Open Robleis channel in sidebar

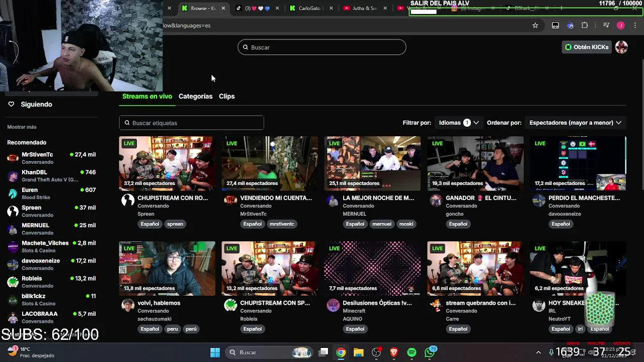51,282
